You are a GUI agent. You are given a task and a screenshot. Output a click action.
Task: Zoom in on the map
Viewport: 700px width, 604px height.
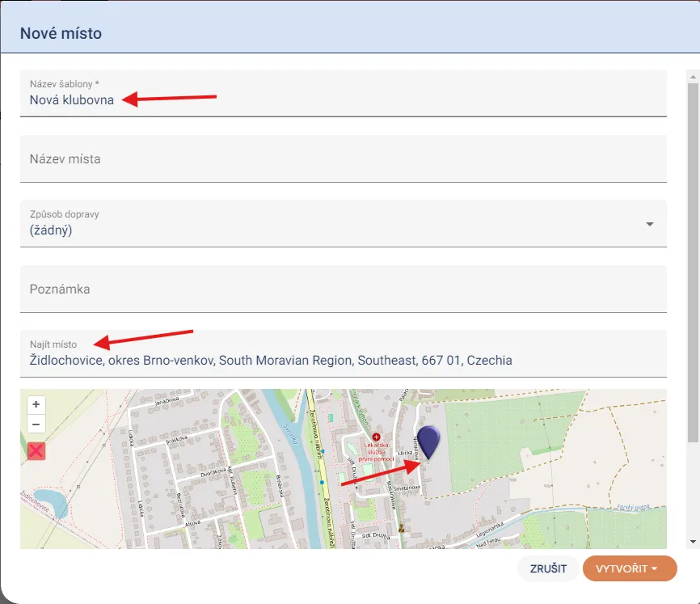point(36,404)
